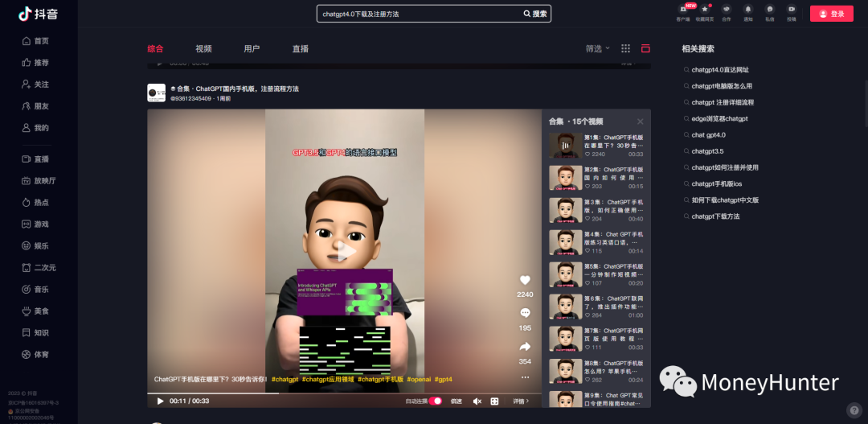Toggle the 自动连播 autoplay switch
Image resolution: width=868 pixels, height=424 pixels.
point(435,401)
